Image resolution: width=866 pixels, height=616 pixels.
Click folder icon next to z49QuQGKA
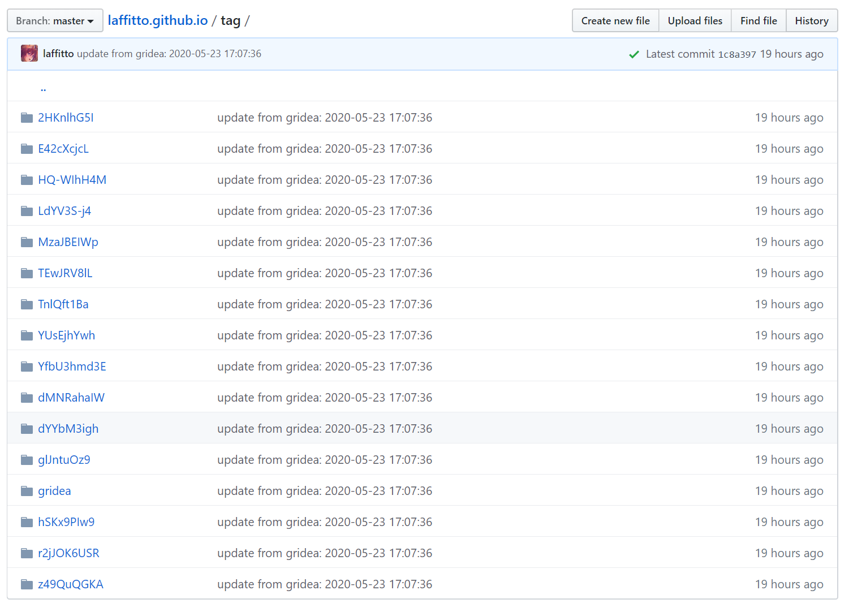coord(27,584)
